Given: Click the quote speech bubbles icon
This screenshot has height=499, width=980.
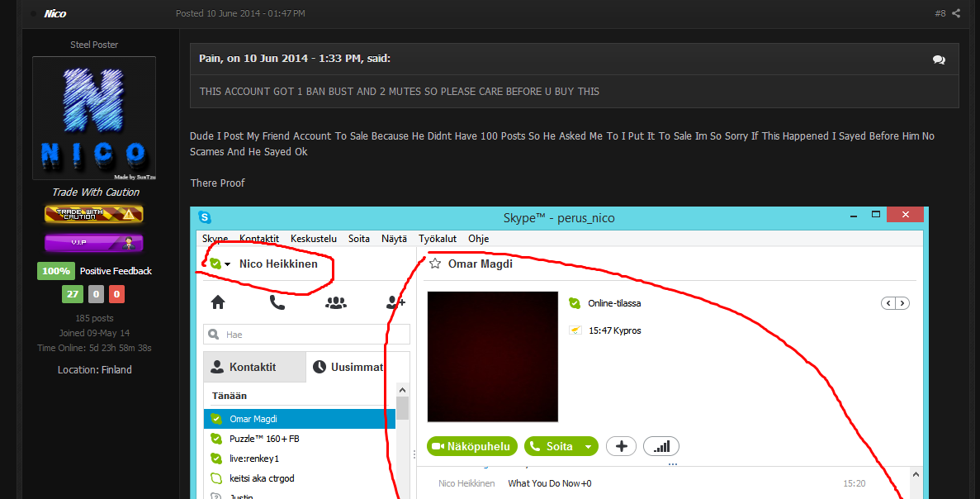Looking at the screenshot, I should coord(939,59).
